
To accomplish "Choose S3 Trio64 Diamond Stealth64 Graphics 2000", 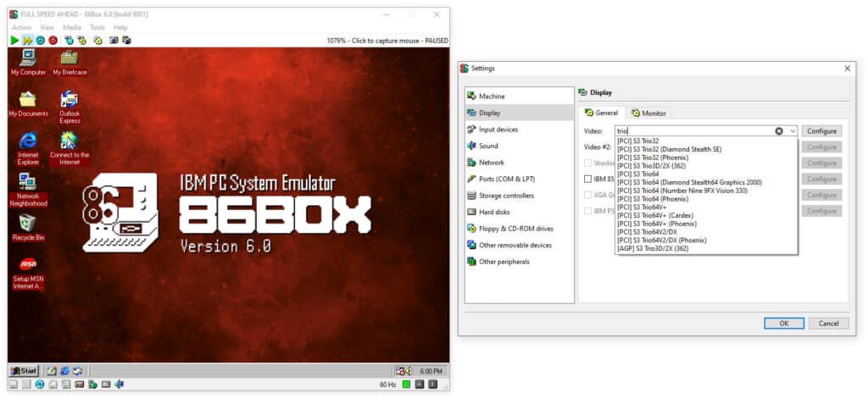I will 706,182.
